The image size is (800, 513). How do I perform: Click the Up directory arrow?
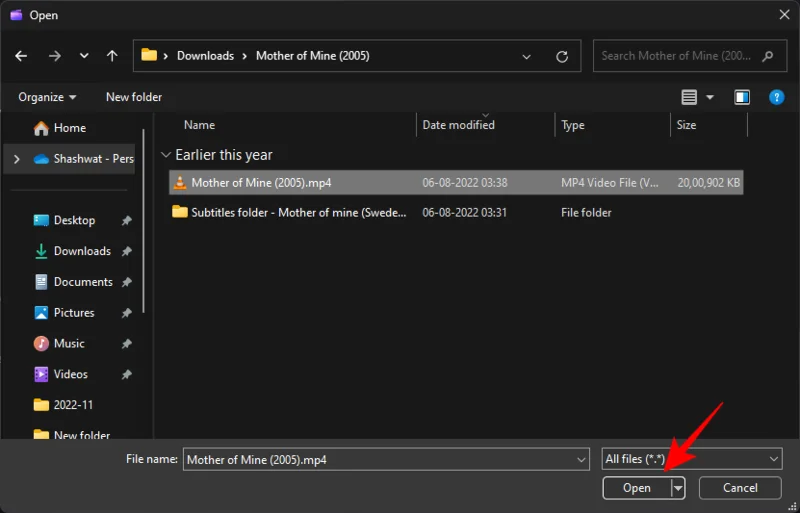click(112, 56)
